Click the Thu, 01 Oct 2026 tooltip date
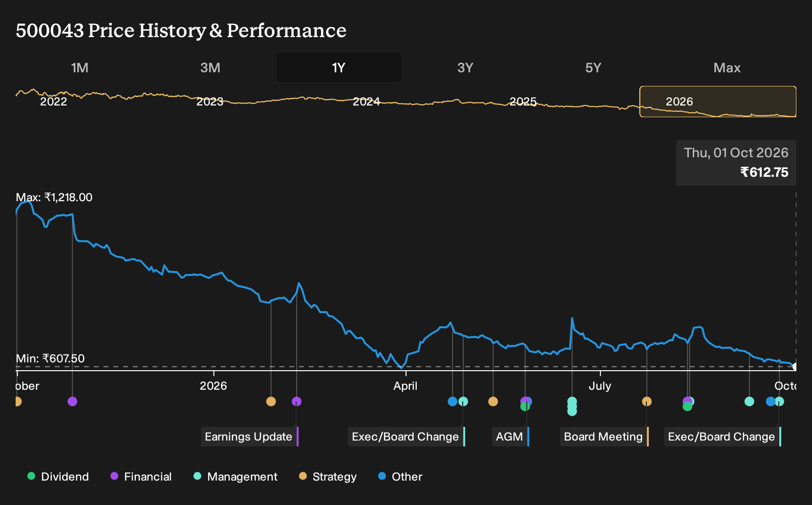This screenshot has width=812, height=505. (736, 153)
